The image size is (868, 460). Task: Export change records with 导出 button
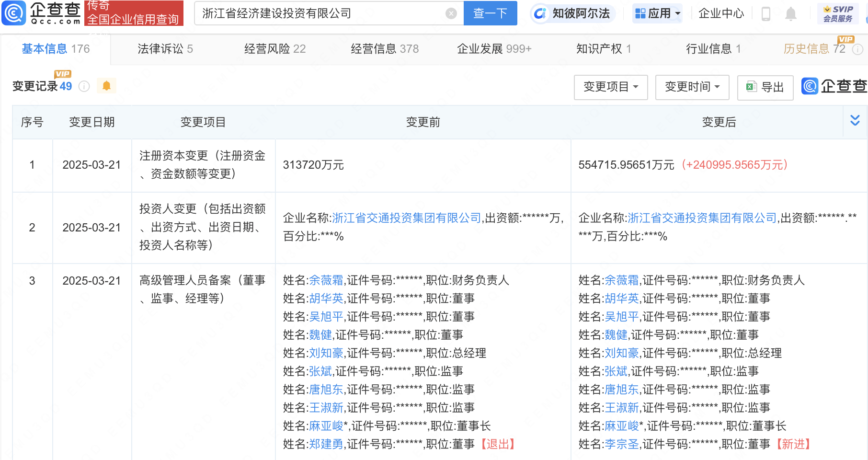pyautogui.click(x=765, y=87)
